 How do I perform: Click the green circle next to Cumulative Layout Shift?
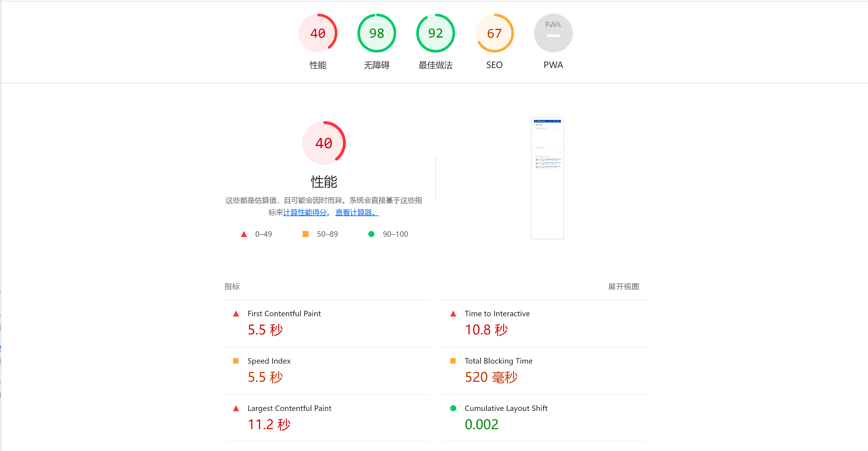[454, 409]
